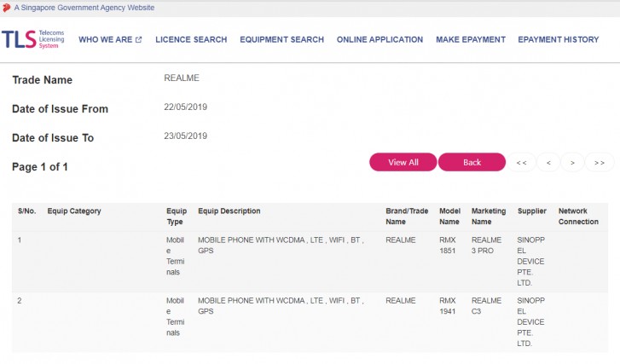Click the pink Back button
This screenshot has height=364, width=620.
pos(472,162)
